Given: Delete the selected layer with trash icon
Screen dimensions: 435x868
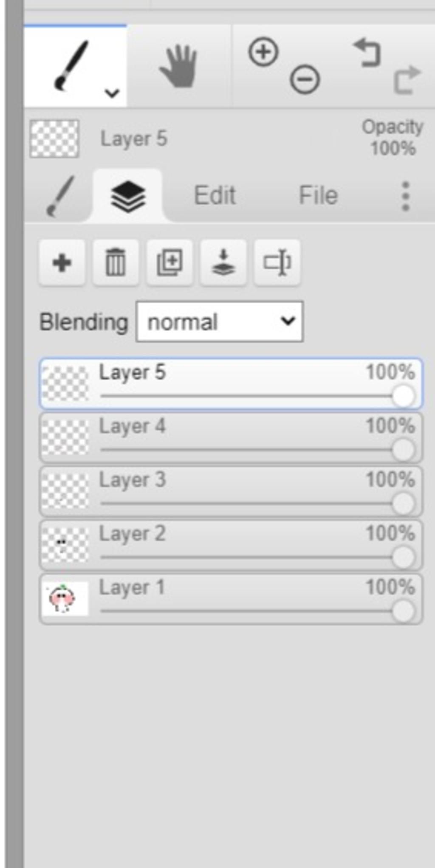Looking at the screenshot, I should point(116,262).
